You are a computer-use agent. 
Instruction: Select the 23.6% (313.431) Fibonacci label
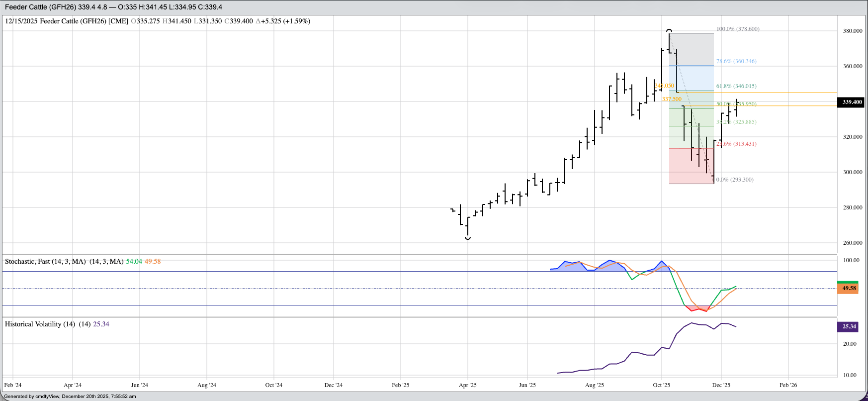coord(736,144)
